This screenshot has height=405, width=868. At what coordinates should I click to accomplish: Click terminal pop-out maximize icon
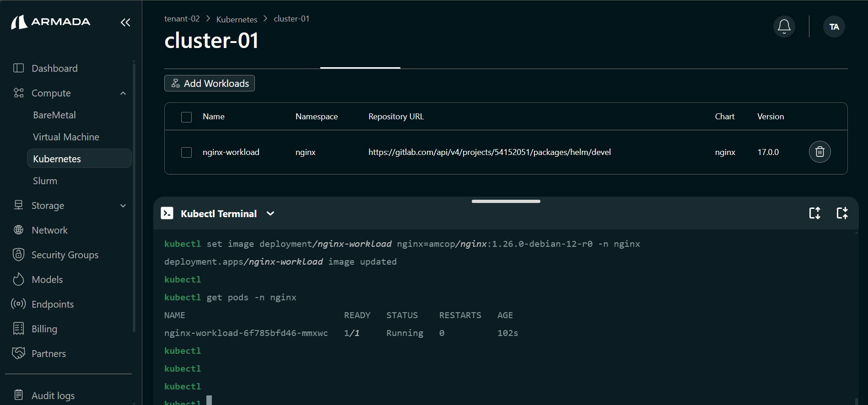pyautogui.click(x=842, y=213)
